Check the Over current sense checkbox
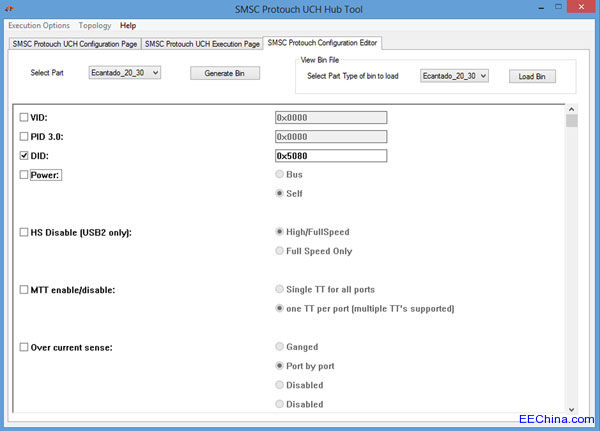 [x=24, y=347]
